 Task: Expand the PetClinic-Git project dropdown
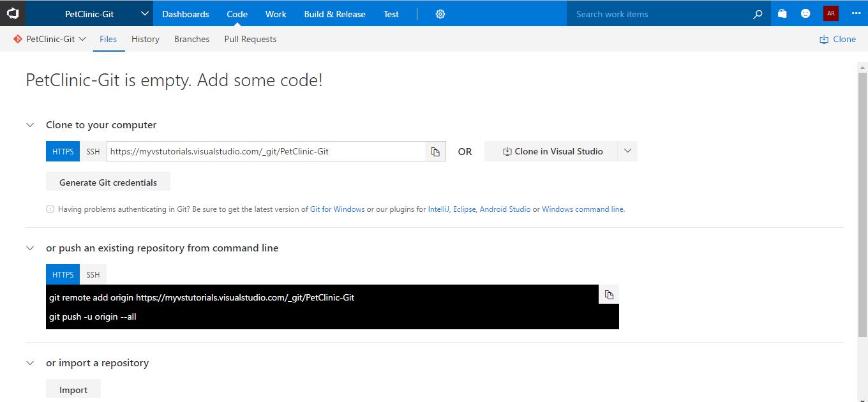145,13
